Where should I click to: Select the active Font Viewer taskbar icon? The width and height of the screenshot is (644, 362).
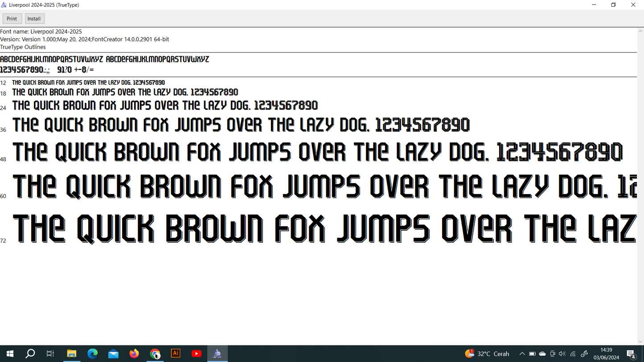(x=217, y=354)
